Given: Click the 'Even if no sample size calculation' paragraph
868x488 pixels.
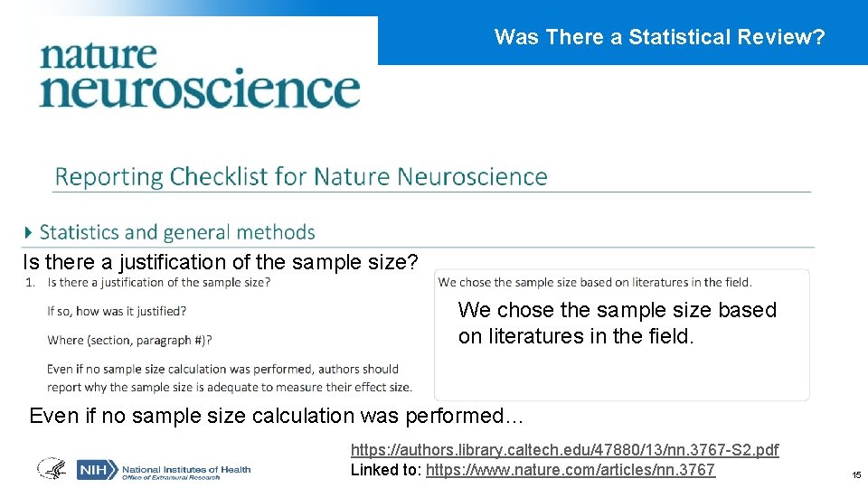Looking at the screenshot, I should [230, 378].
